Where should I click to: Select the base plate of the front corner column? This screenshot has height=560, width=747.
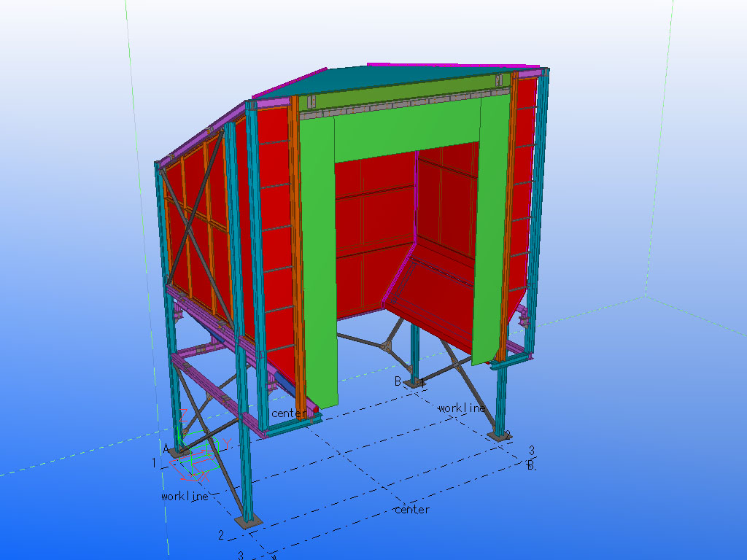(x=248, y=522)
